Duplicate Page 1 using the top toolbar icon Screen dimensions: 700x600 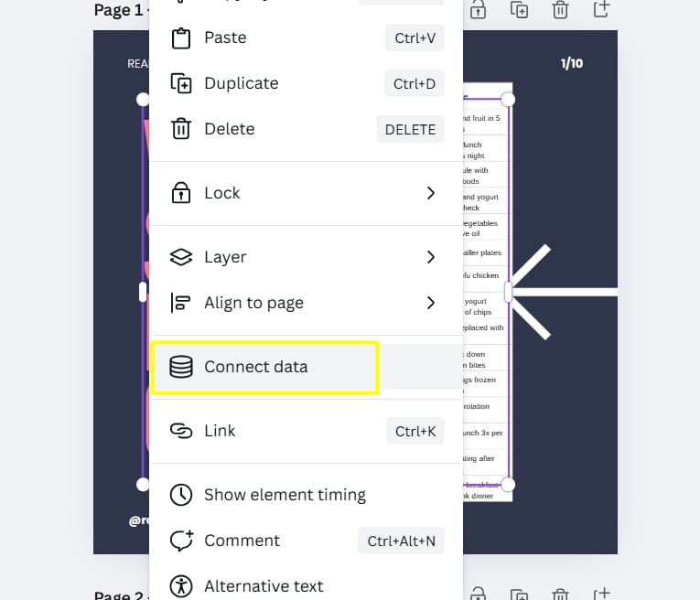point(519,9)
